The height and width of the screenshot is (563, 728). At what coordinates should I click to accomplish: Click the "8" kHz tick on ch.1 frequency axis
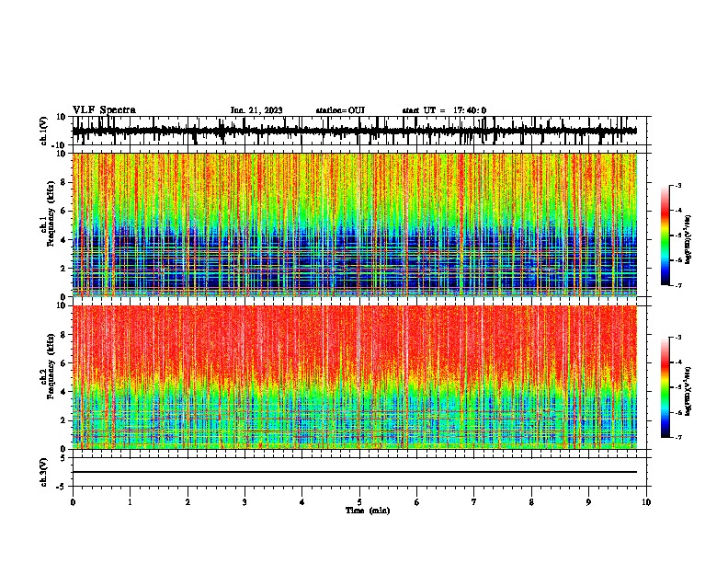64,182
